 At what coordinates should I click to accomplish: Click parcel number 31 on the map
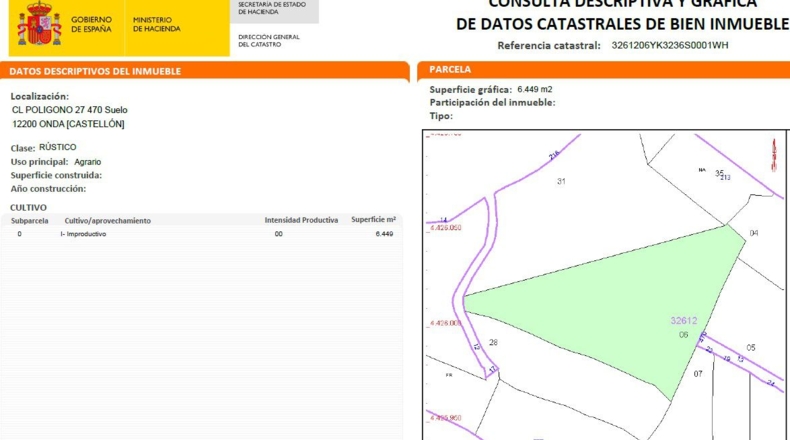[x=561, y=181]
